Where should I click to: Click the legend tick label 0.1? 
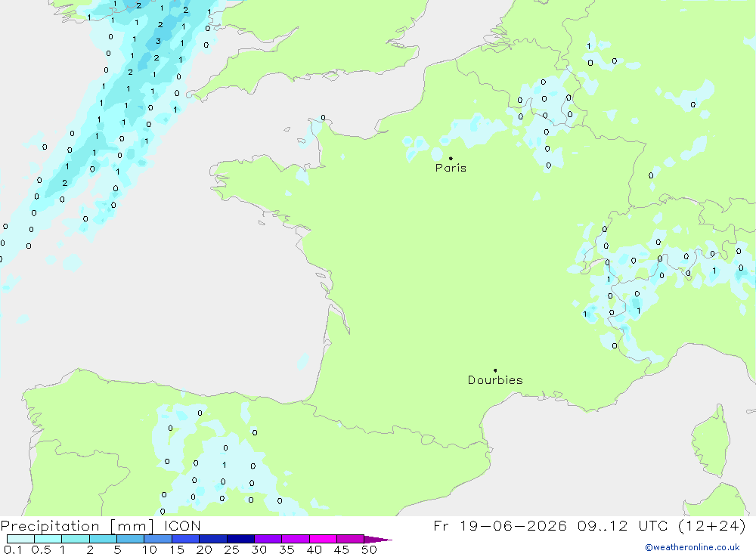[x=13, y=549]
